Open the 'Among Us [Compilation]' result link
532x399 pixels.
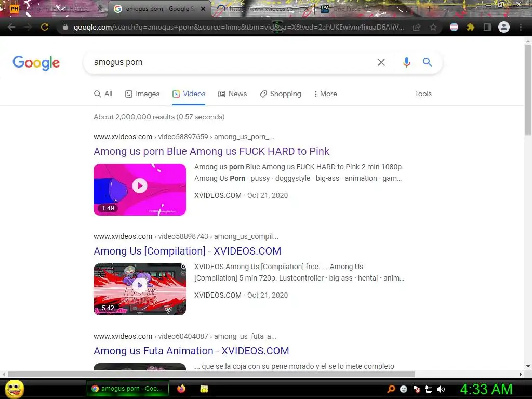pos(187,251)
